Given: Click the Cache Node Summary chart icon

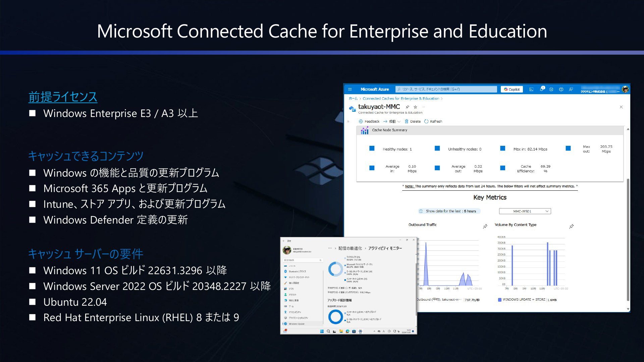Looking at the screenshot, I should (365, 130).
